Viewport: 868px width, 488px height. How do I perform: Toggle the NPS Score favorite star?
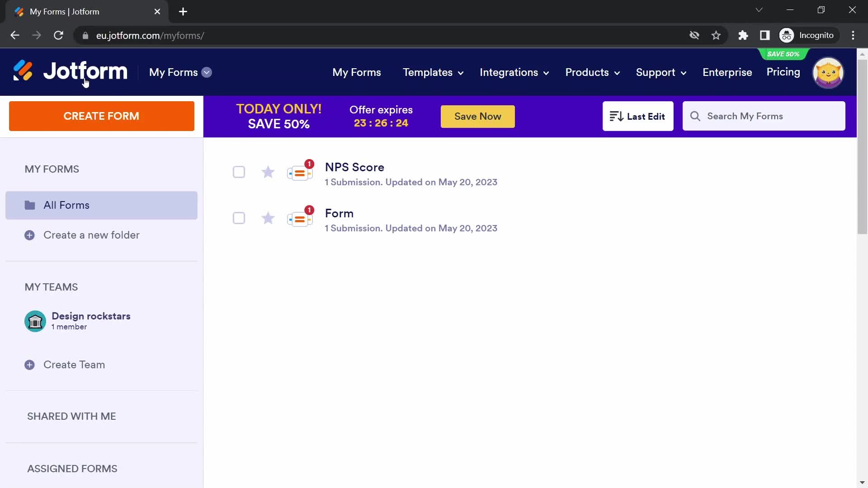(268, 173)
